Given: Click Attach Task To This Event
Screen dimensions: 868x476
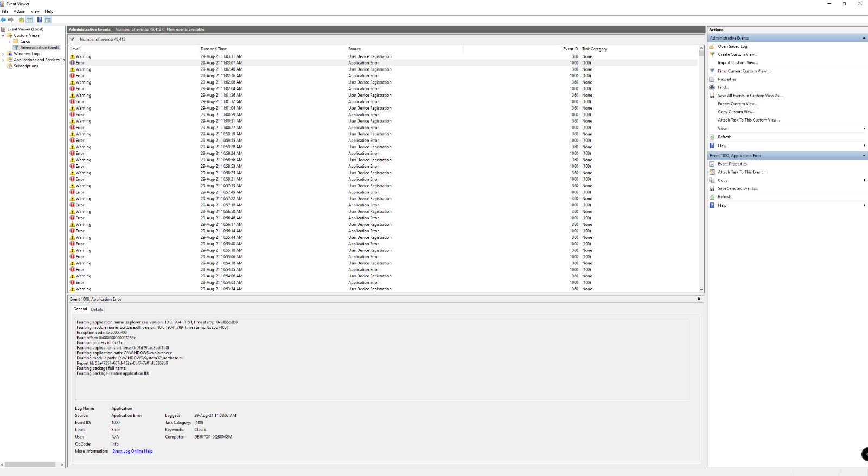Looking at the screenshot, I should (x=742, y=172).
